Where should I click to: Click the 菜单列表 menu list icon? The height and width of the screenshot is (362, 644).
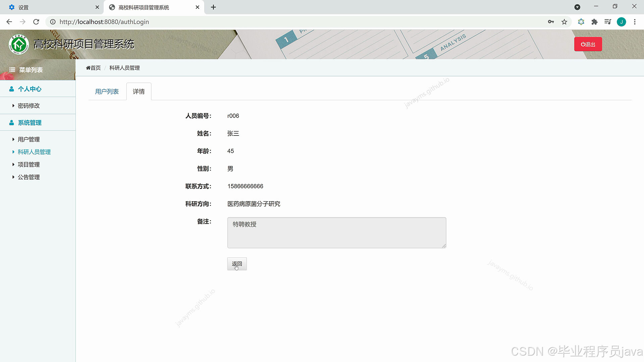12,70
